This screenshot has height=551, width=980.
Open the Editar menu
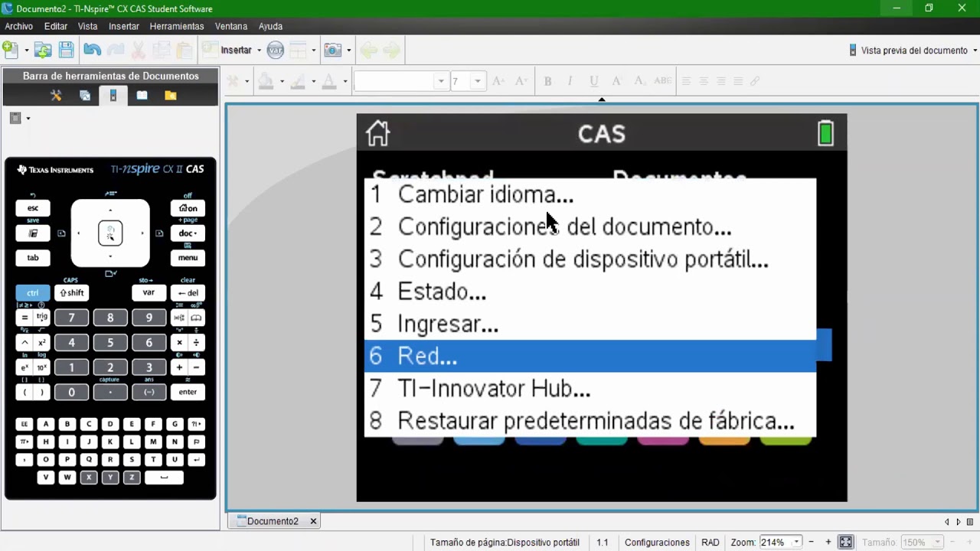pyautogui.click(x=56, y=26)
